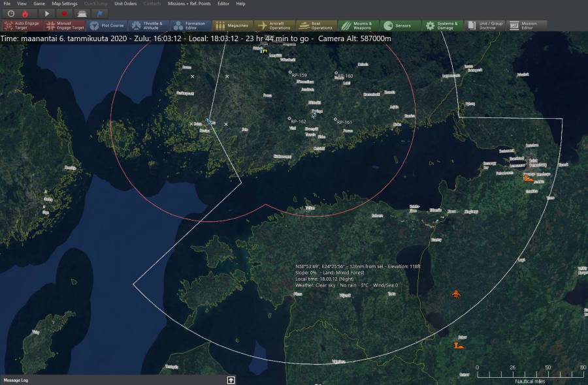588x385 pixels.
Task: Click the blue arrow toolbar icon
Action: [100, 13]
